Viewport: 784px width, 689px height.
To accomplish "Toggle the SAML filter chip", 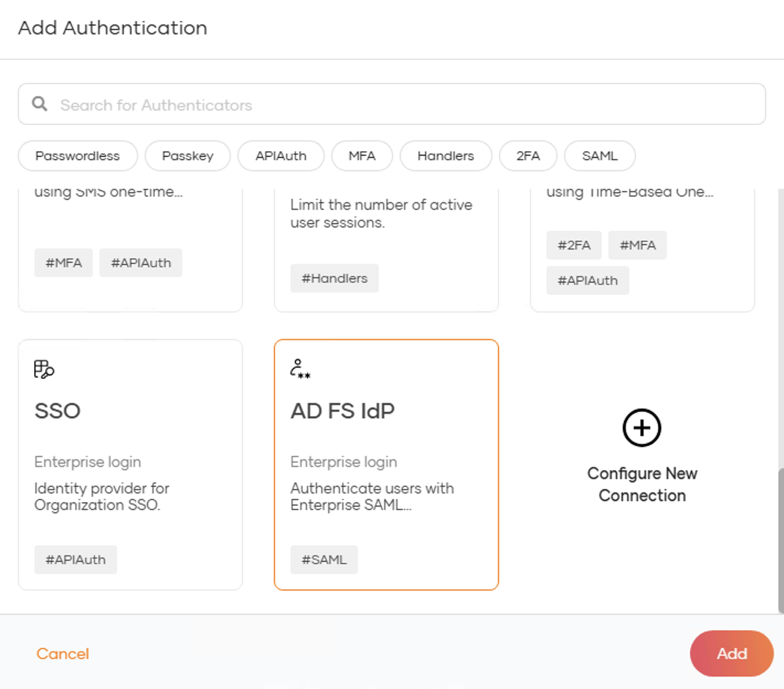I will (600, 156).
